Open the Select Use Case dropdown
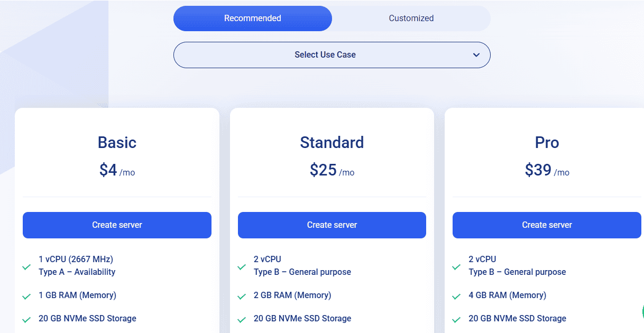The image size is (644, 333). point(332,55)
